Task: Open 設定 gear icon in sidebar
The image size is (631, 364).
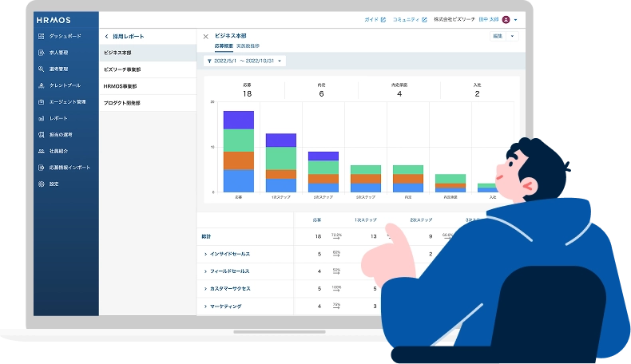Action: (41, 184)
